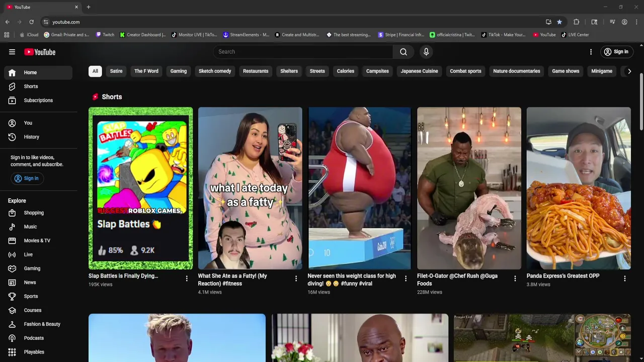Screen dimensions: 644x362
Task: Go back with browser back arrow
Action: pos(7,22)
